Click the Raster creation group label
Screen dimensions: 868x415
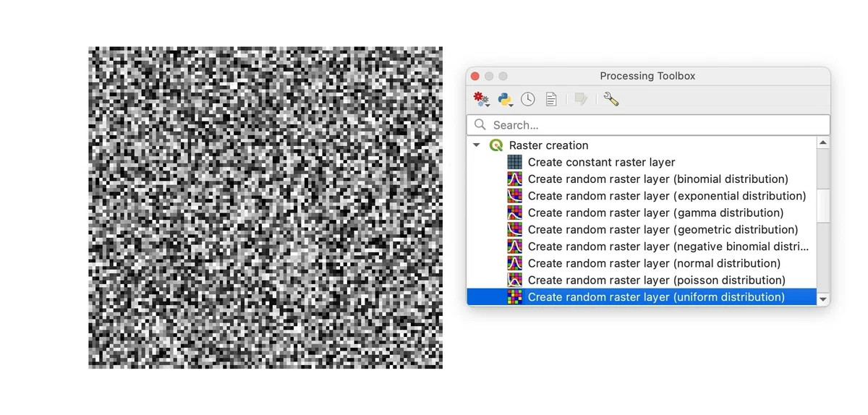click(549, 145)
